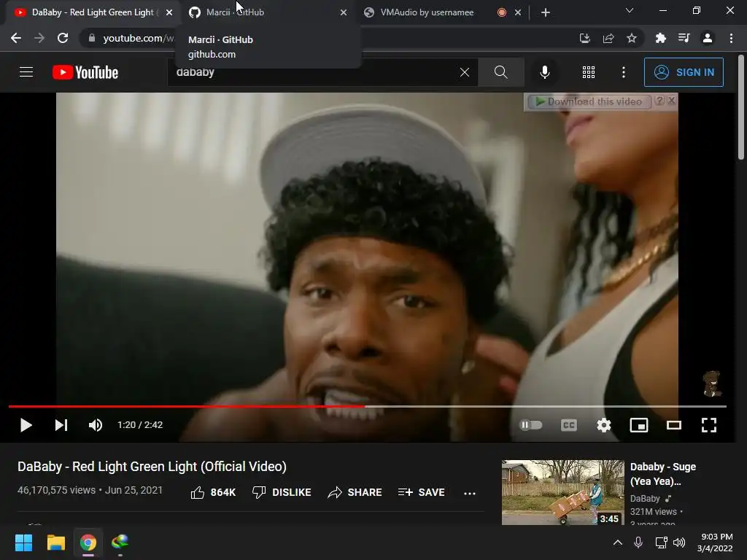Image resolution: width=747 pixels, height=560 pixels.
Task: Open the Internet Download Manager taskbar icon
Action: (120, 542)
